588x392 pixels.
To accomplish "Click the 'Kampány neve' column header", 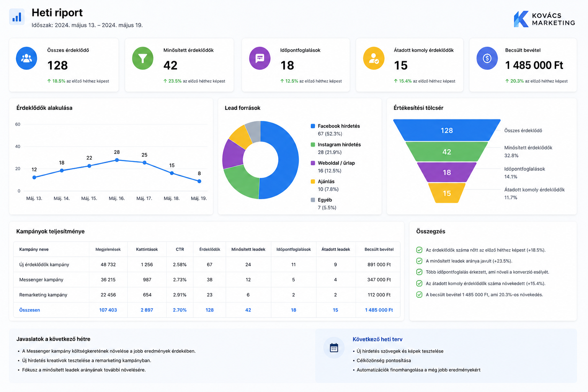I will [x=34, y=250].
